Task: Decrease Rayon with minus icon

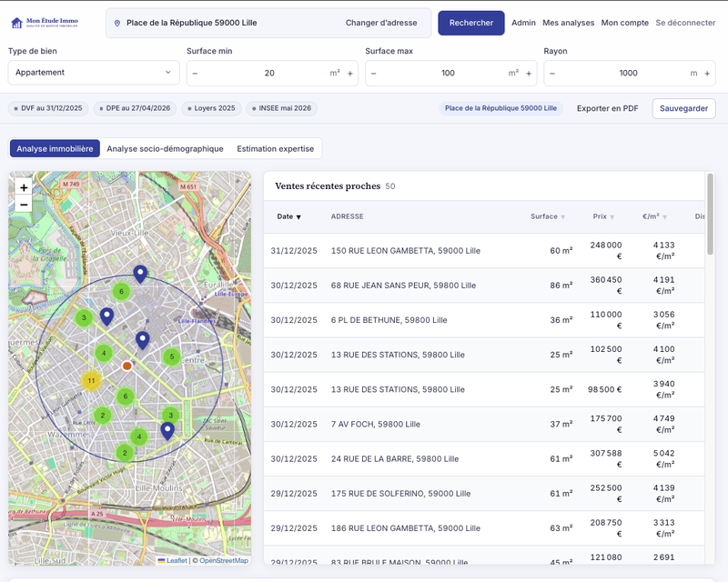Action: [552, 74]
